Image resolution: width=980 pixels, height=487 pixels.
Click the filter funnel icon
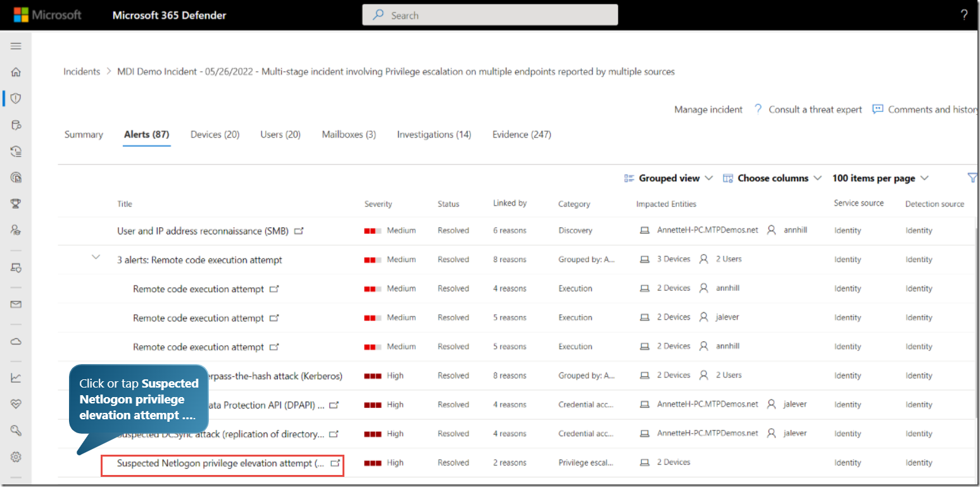(x=972, y=178)
